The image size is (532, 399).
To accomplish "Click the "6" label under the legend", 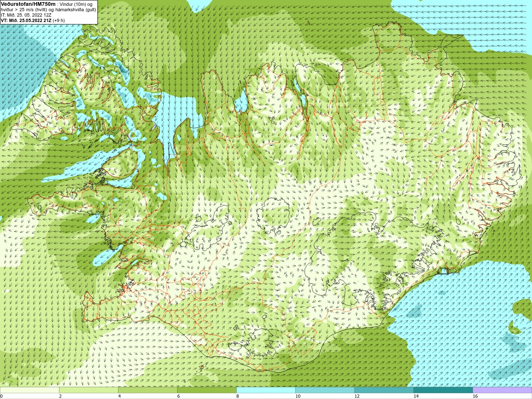I will click(x=178, y=396).
